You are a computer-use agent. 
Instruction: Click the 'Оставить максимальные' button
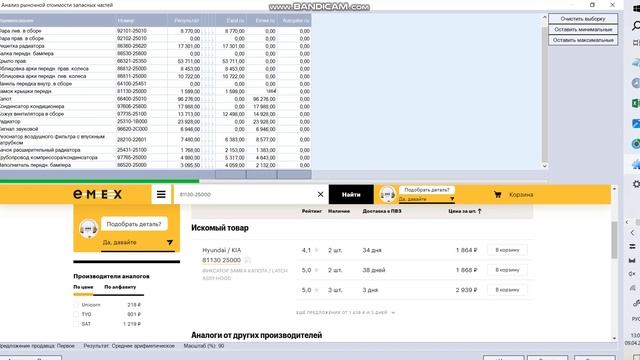tap(583, 40)
